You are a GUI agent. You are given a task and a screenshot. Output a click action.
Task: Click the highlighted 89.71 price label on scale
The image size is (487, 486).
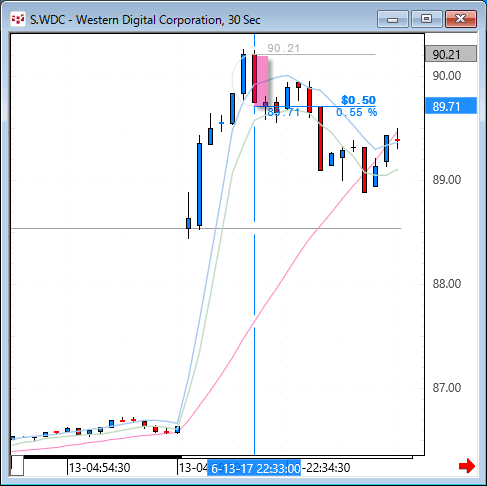tap(451, 106)
